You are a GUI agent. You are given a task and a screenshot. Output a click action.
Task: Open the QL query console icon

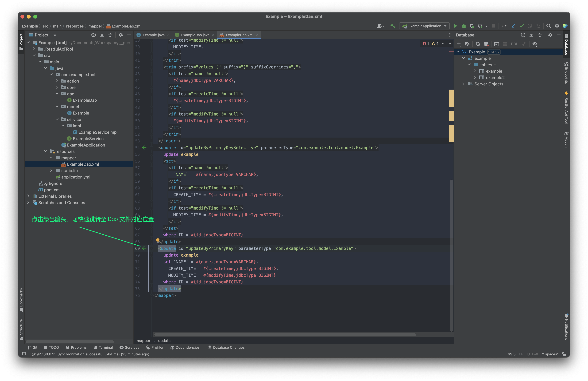tap(497, 44)
